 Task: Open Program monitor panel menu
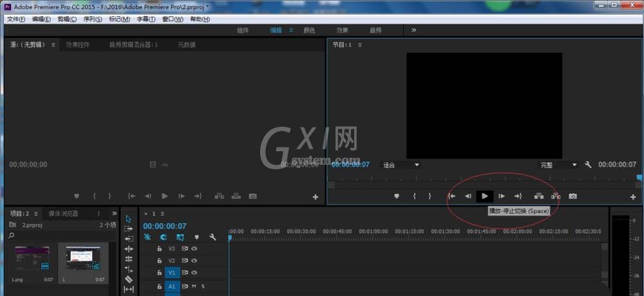[360, 45]
